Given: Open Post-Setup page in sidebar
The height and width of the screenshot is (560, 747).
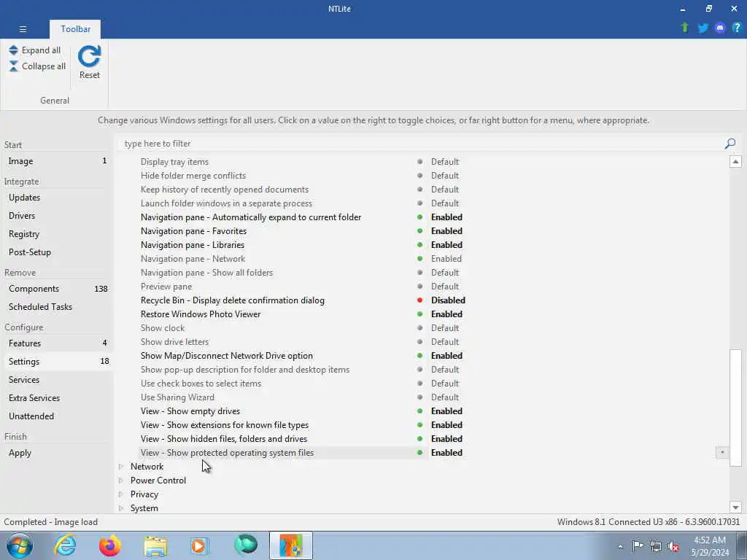Looking at the screenshot, I should point(57,252).
